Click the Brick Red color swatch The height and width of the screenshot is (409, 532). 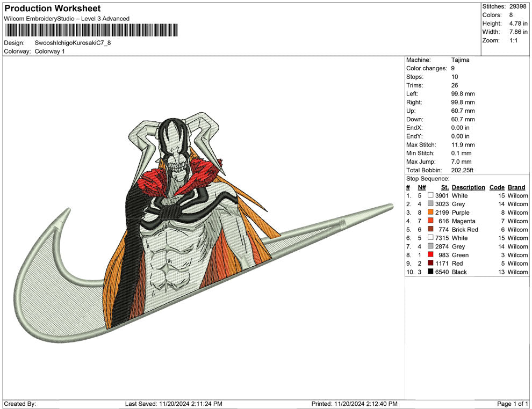pyautogui.click(x=430, y=230)
